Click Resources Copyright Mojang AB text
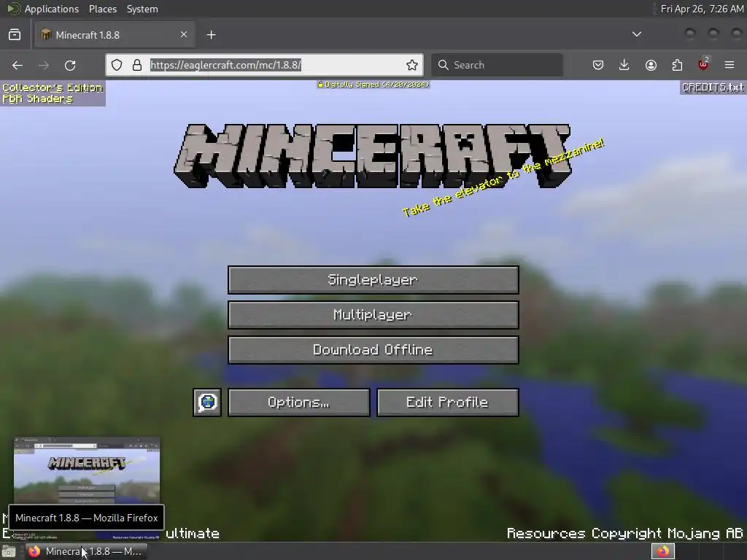 click(x=625, y=533)
